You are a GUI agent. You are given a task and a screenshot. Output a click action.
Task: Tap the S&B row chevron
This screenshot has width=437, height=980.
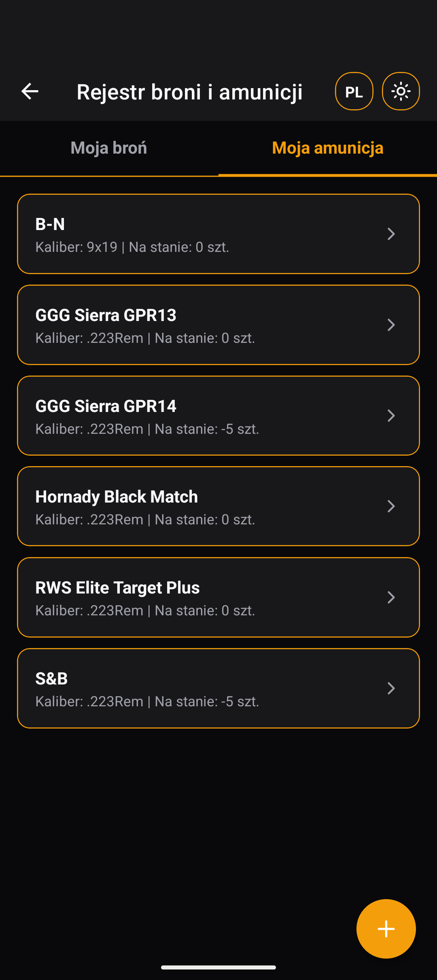click(391, 688)
